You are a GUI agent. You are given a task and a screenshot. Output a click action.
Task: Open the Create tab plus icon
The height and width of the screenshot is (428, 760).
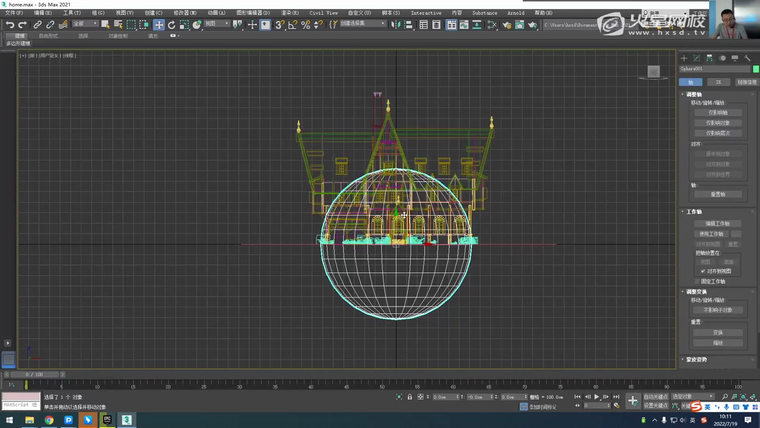tap(685, 58)
